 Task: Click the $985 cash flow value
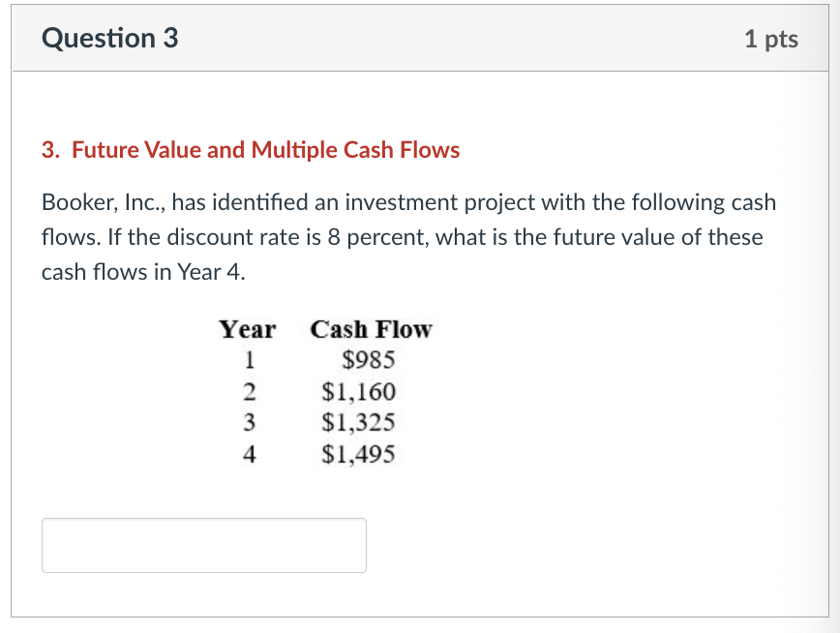(x=368, y=359)
